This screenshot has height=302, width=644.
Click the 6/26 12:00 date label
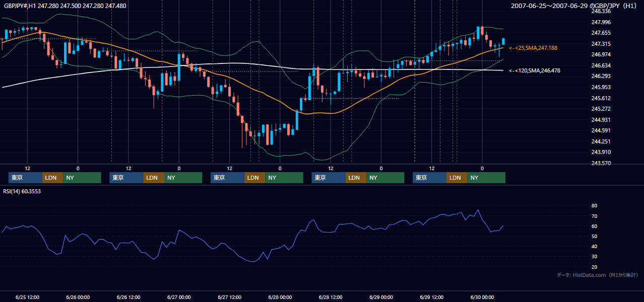[128, 297]
